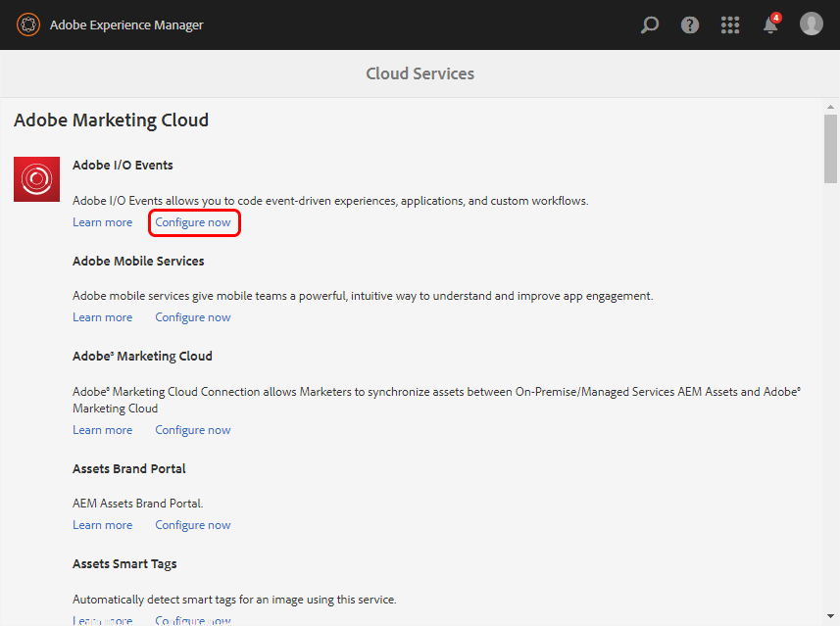Open the user profile avatar
The image size is (840, 626).
(x=812, y=24)
